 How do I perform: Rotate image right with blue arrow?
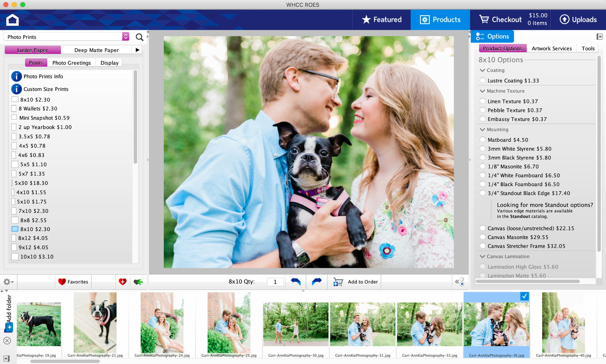click(x=316, y=282)
